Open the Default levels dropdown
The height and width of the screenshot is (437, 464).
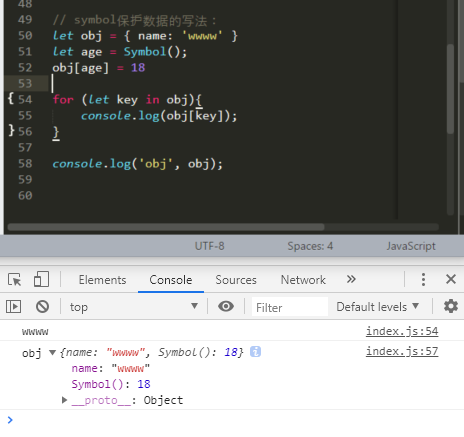pos(378,307)
